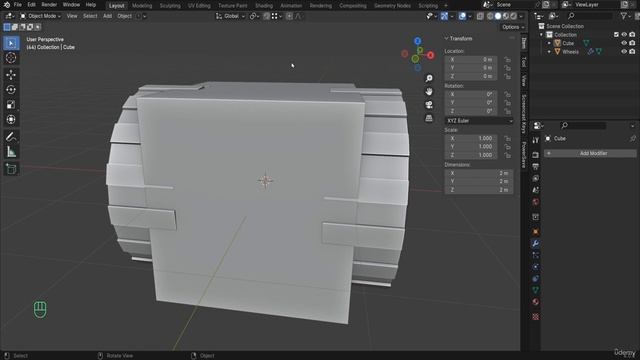Click the viewport zoom gizmo icon
Viewport: 640px width, 360px height.
click(x=429, y=78)
